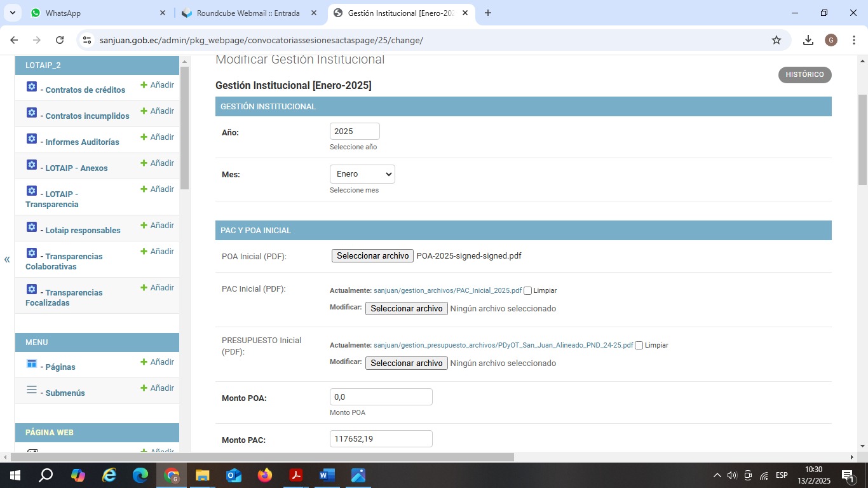The width and height of the screenshot is (868, 488).
Task: Click the HISTÓRICO button
Action: point(804,74)
